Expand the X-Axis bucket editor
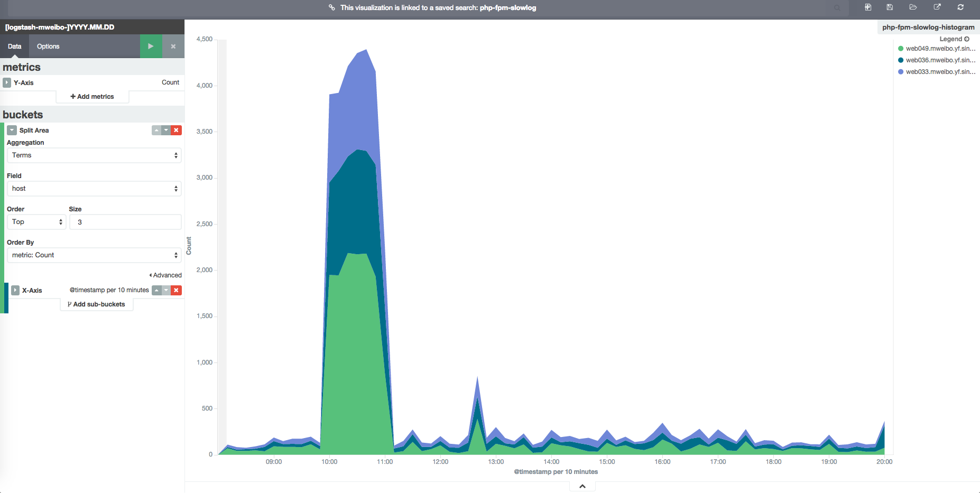This screenshot has width=980, height=493. tap(15, 290)
